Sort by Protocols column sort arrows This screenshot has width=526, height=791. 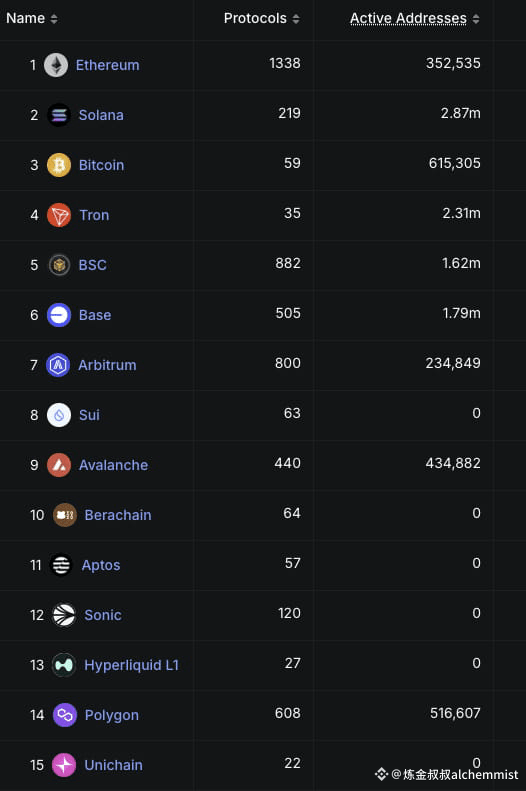coord(296,19)
